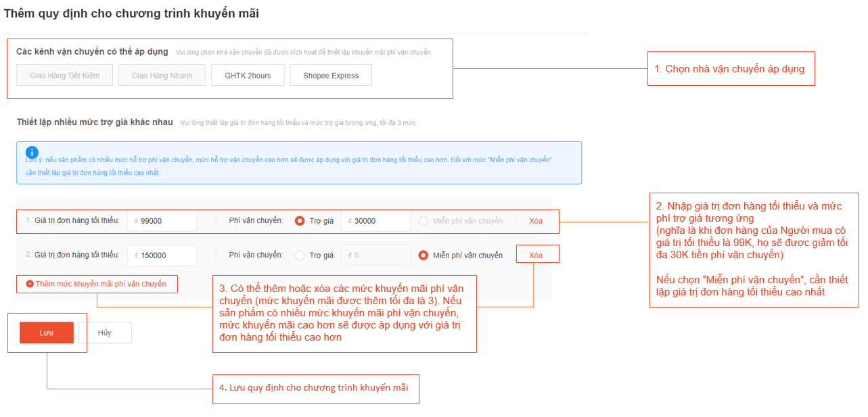Click the blue info icon in notice box
This screenshot has height=417, width=868.
32,153
